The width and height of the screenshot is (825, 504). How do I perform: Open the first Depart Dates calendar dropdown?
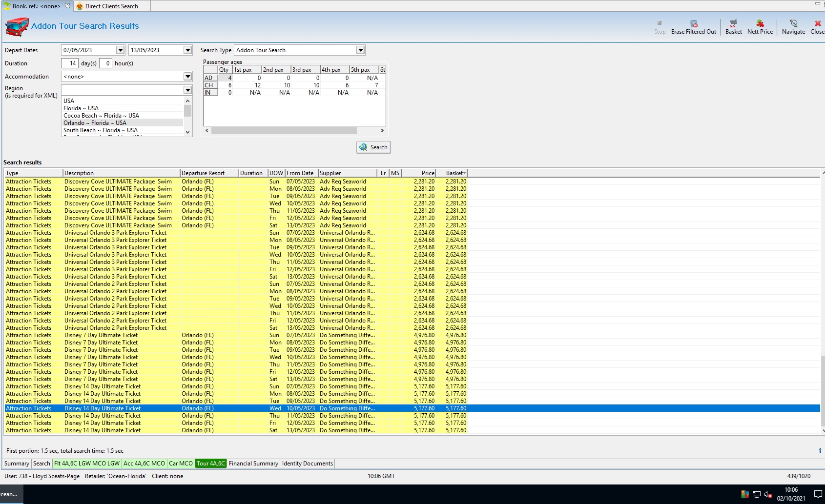(x=121, y=50)
